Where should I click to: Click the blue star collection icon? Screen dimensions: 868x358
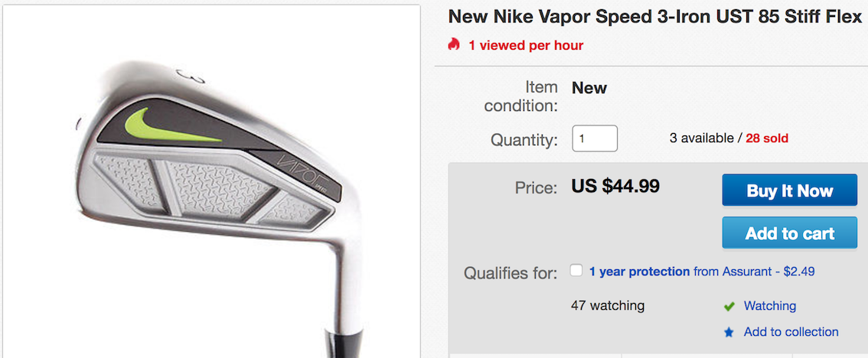coord(729,332)
